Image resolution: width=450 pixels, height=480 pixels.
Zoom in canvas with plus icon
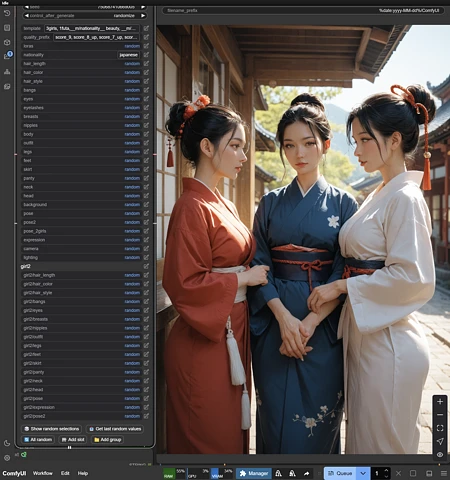[x=440, y=401]
